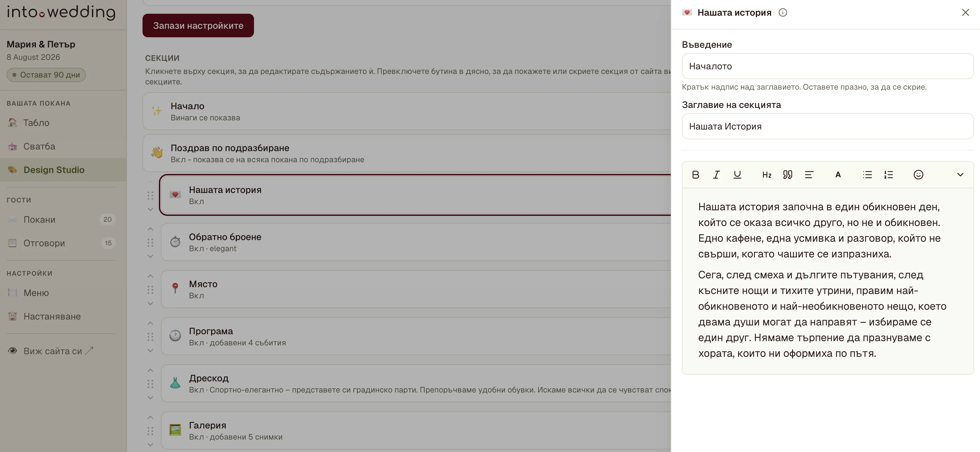
Task: Click the into.wedding logo
Action: click(x=61, y=12)
